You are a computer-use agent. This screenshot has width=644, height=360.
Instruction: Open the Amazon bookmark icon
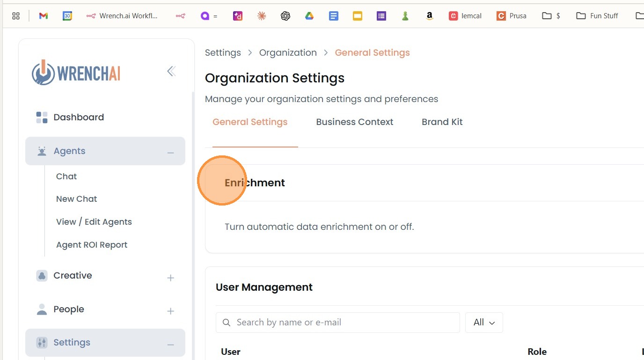click(x=429, y=16)
